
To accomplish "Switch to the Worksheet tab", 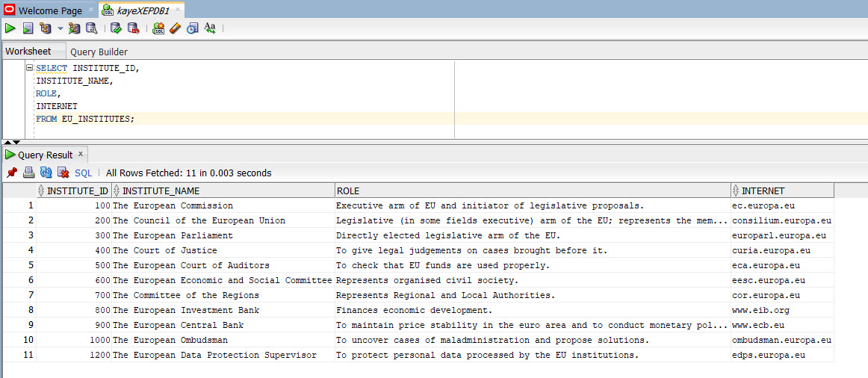I will [x=28, y=52].
